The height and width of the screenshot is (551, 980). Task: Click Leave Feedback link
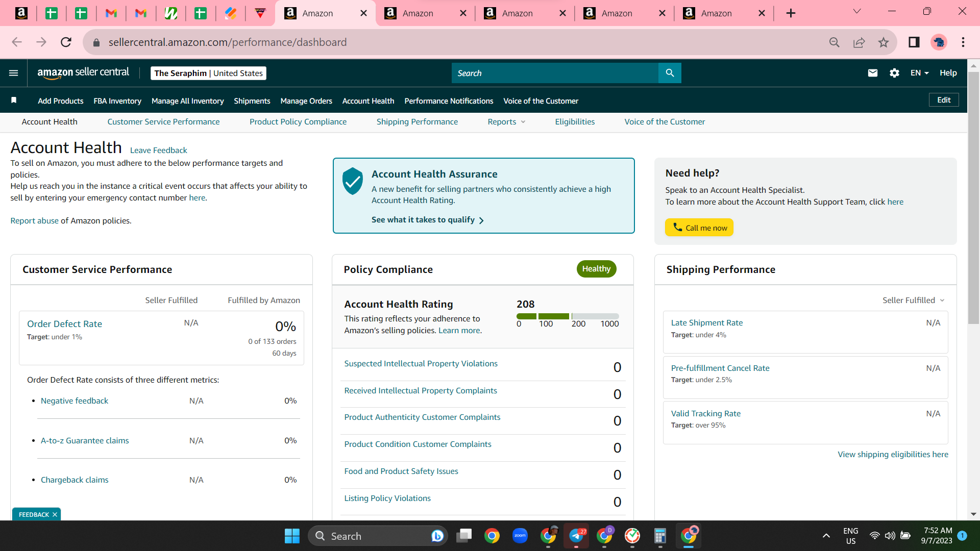click(159, 151)
